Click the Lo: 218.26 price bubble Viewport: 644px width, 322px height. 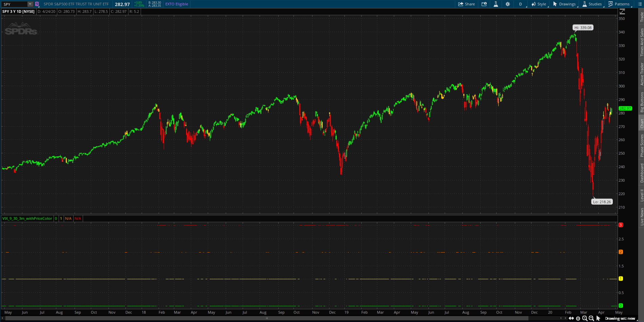(602, 202)
